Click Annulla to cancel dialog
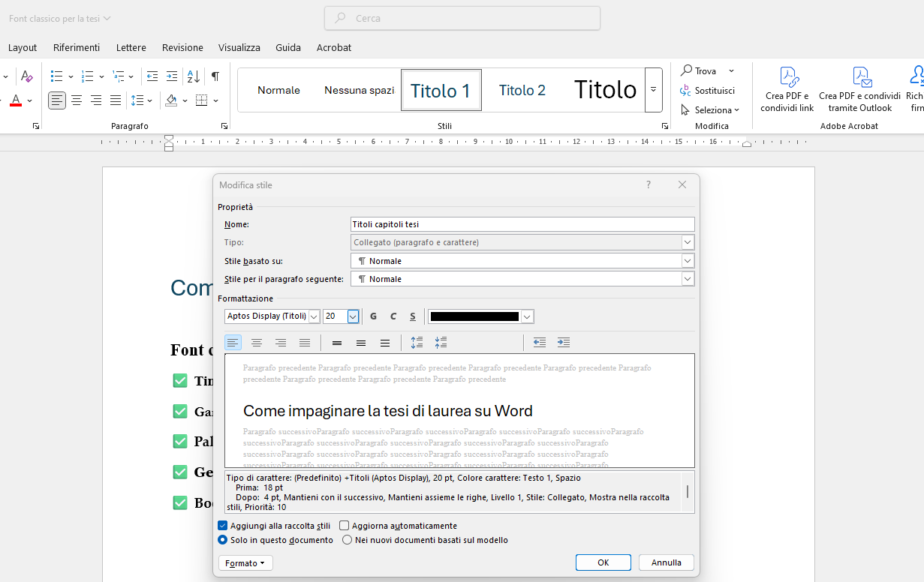Screen dimensions: 924x582 point(666,562)
